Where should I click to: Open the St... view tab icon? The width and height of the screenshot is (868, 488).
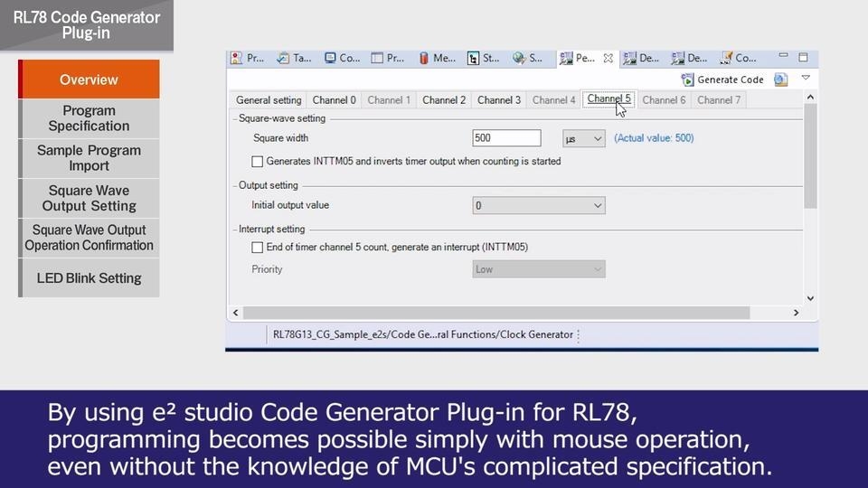[483, 58]
